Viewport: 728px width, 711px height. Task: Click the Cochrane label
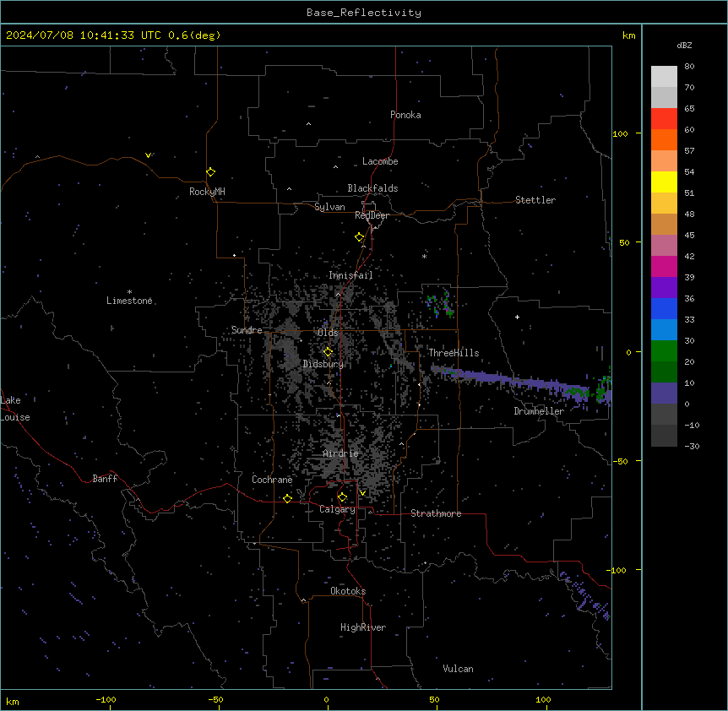[x=272, y=480]
